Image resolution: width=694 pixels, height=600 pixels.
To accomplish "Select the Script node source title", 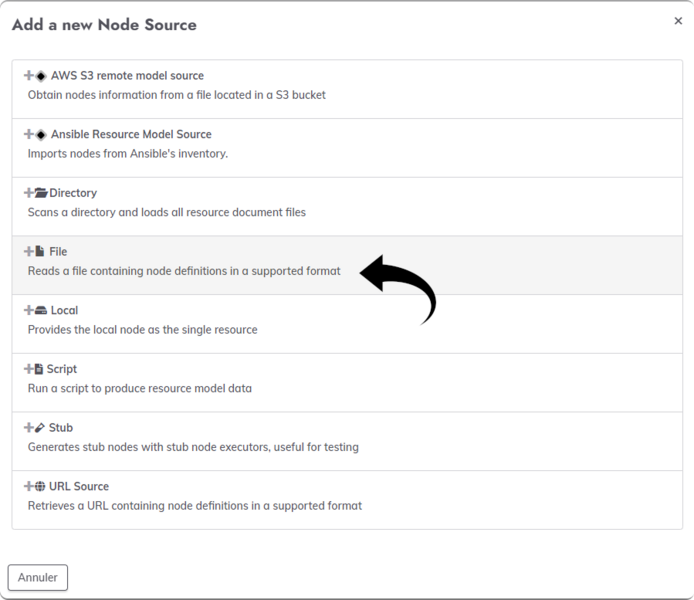I will pos(62,369).
